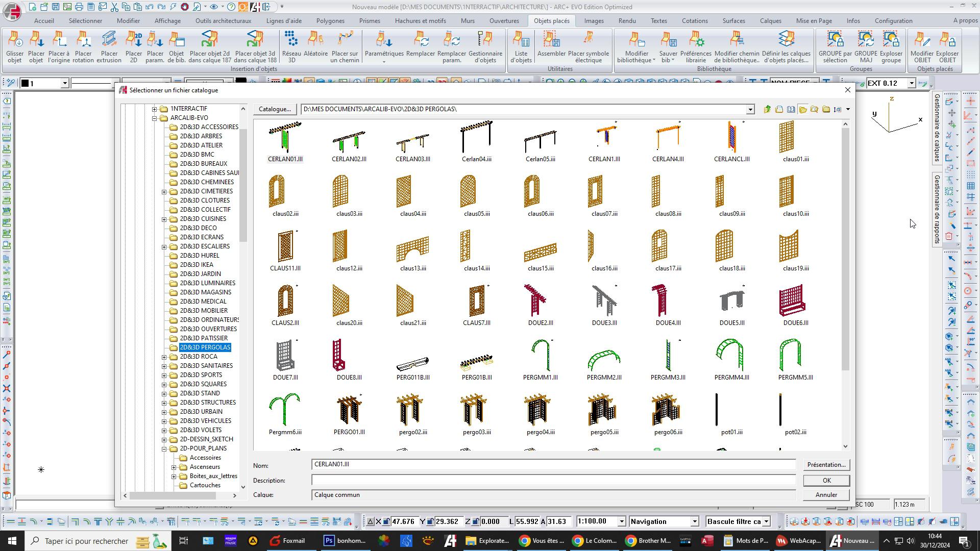The width and height of the screenshot is (980, 551).
Task: Click the Catalogue... button
Action: coord(275,109)
